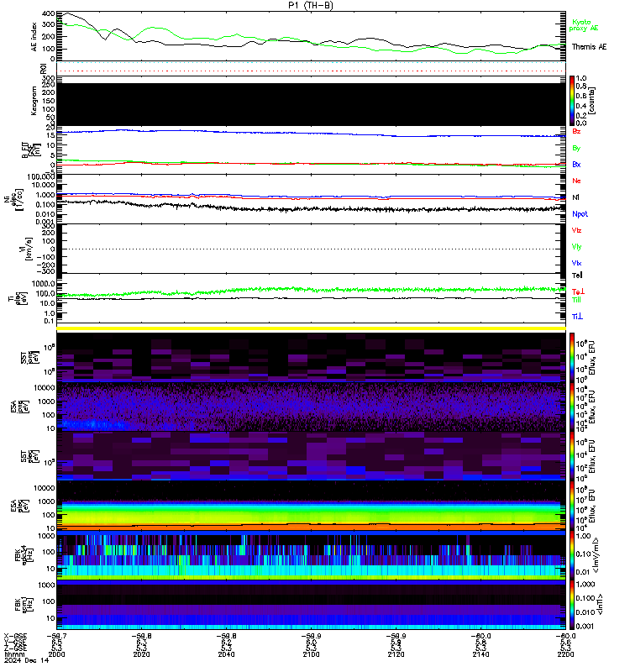
Task: Click the "Themis AE" legend label
Action: [590, 47]
